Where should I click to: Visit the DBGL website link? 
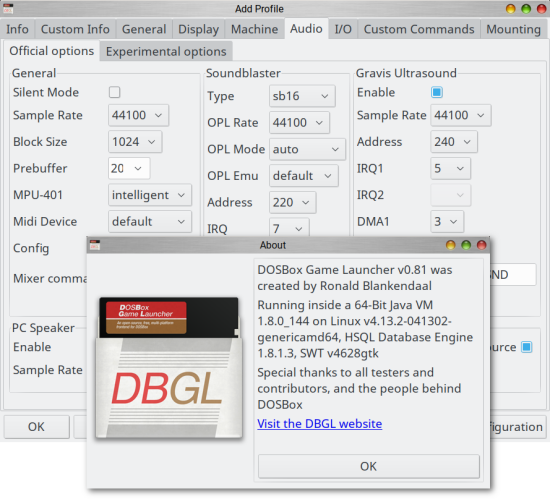click(x=320, y=424)
